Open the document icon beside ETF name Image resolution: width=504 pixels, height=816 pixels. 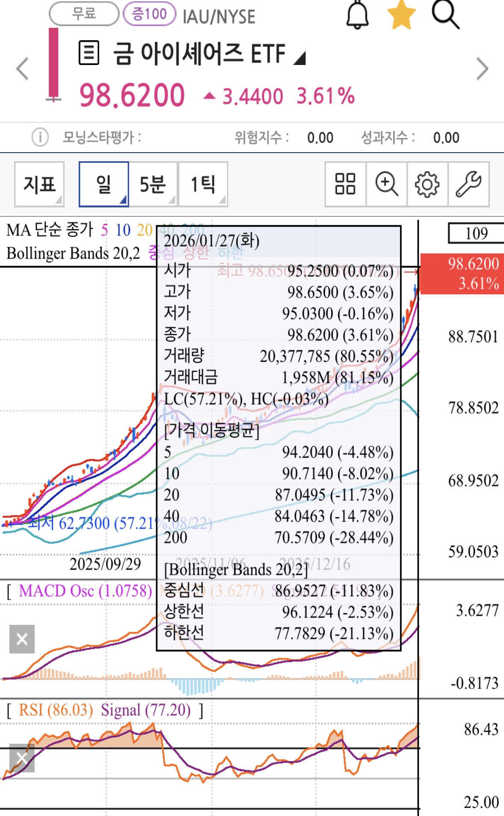click(x=89, y=53)
